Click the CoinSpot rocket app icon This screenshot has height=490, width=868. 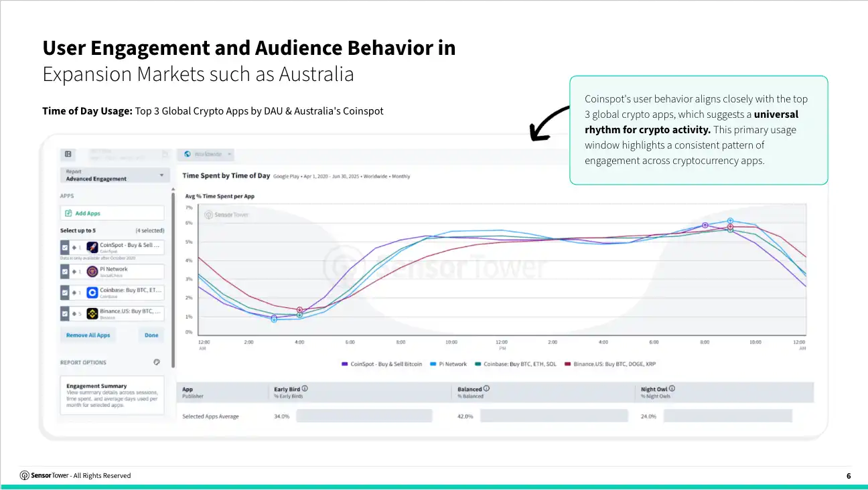(92, 247)
